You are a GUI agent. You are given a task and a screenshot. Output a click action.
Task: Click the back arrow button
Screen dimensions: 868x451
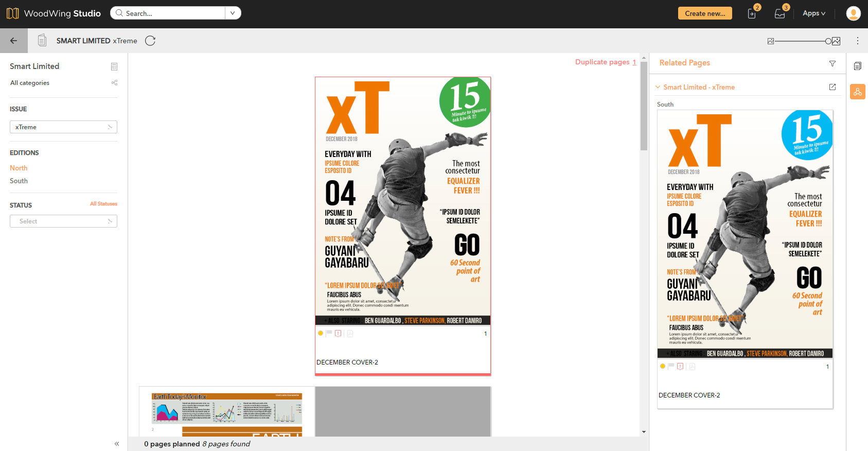(x=14, y=41)
